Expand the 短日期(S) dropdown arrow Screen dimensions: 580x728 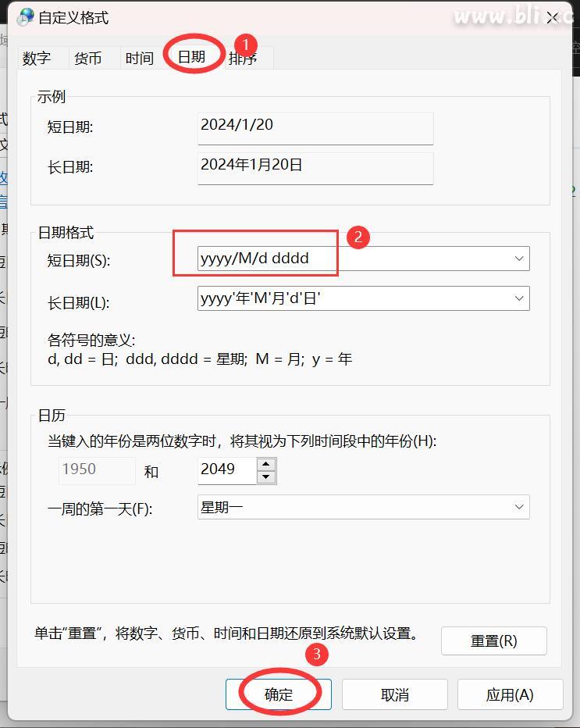519,259
